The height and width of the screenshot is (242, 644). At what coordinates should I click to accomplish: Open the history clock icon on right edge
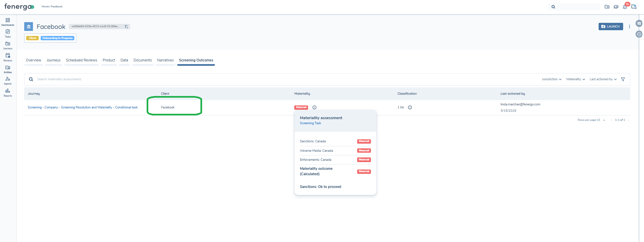(639, 34)
